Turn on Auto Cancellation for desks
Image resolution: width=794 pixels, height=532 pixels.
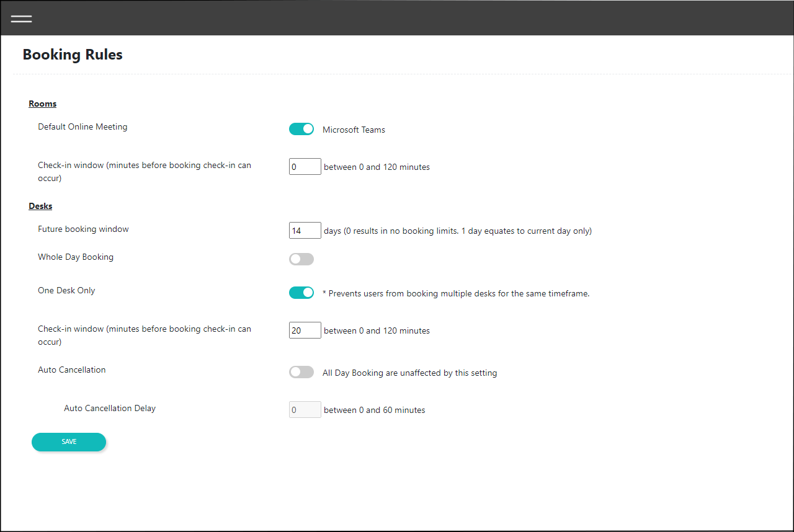tap(301, 371)
